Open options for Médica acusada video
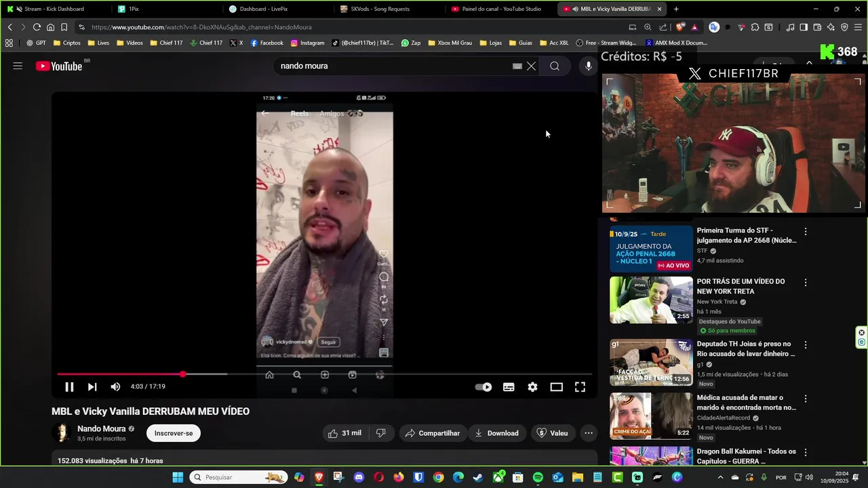Image resolution: width=868 pixels, height=488 pixels. point(806,399)
